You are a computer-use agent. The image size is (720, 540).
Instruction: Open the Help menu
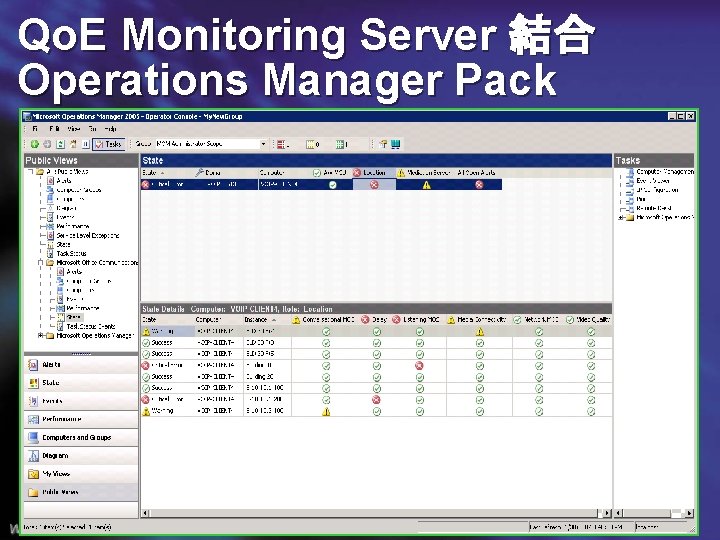click(110, 129)
